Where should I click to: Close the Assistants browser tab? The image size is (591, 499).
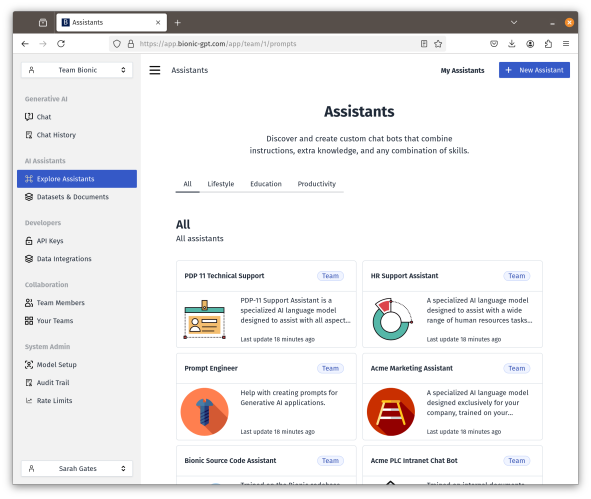(158, 23)
